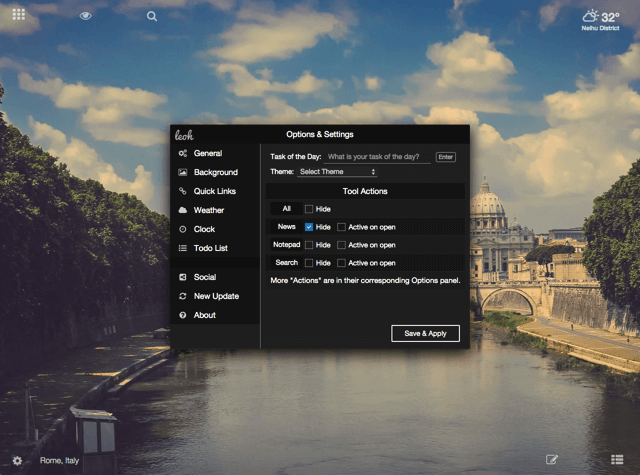This screenshot has width=640, height=475.
Task: Enable Hide checkbox for All tools
Action: coord(309,209)
